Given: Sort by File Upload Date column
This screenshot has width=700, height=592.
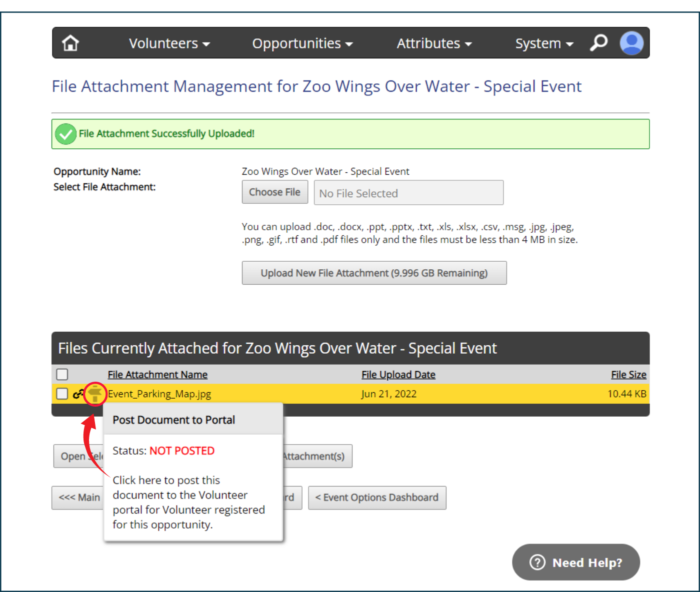Looking at the screenshot, I should 398,375.
